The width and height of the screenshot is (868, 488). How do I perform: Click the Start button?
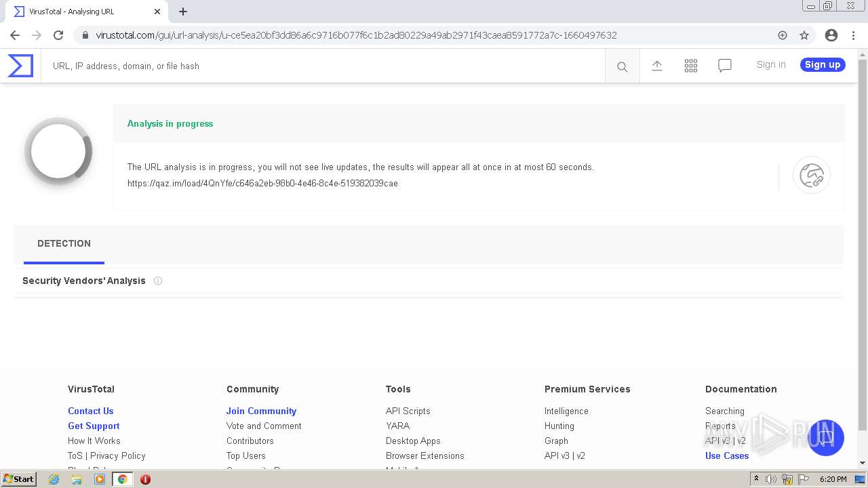point(19,479)
